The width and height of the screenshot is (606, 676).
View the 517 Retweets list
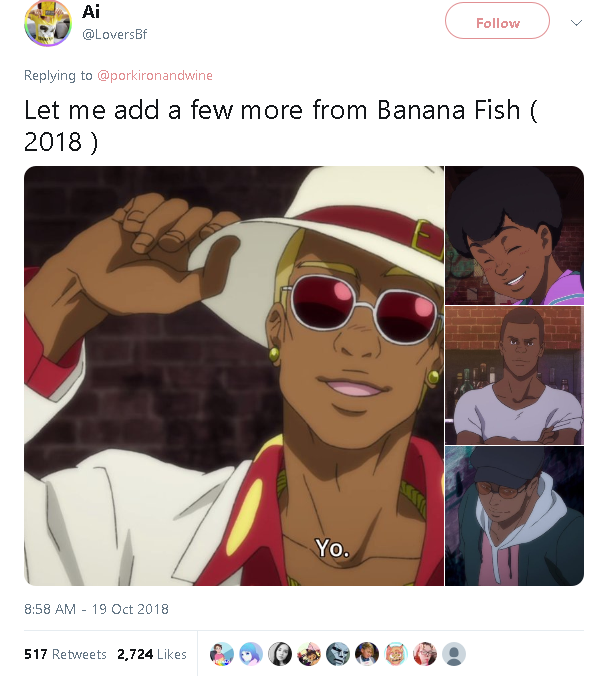65,654
